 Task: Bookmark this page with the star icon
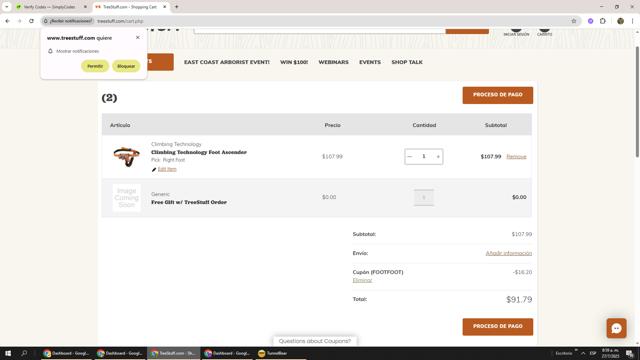pyautogui.click(x=573, y=21)
